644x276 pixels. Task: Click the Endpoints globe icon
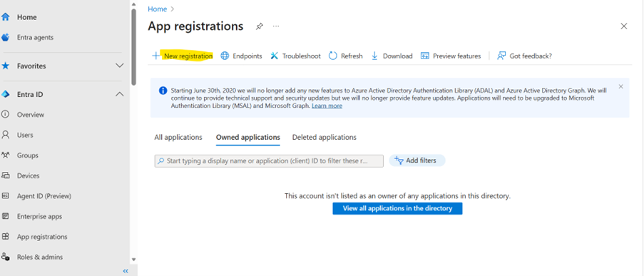click(x=225, y=56)
